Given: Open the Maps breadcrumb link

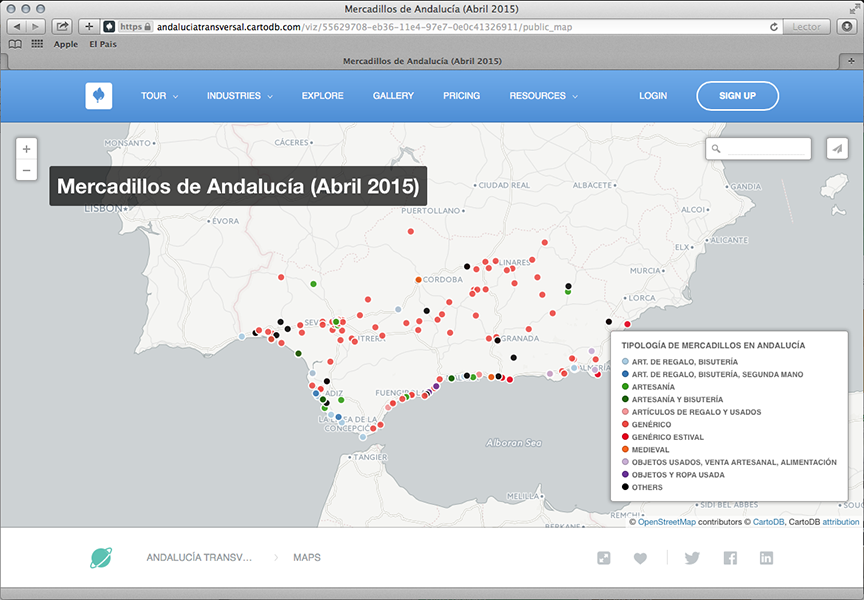Looking at the screenshot, I should click(307, 557).
